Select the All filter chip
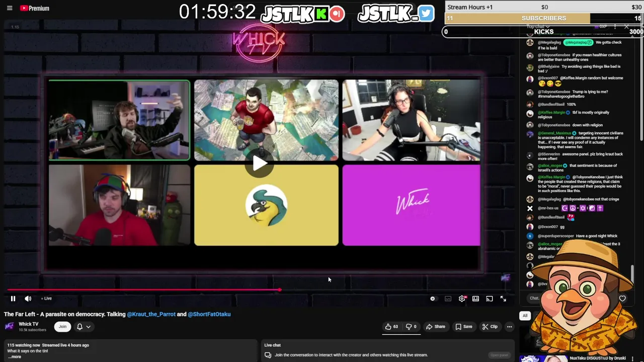The width and height of the screenshot is (644, 362). [525, 316]
